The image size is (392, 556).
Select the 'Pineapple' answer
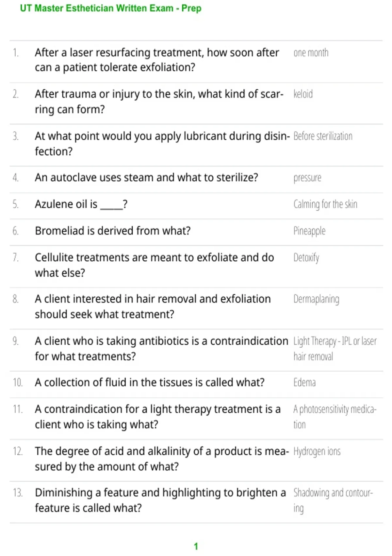tap(309, 231)
